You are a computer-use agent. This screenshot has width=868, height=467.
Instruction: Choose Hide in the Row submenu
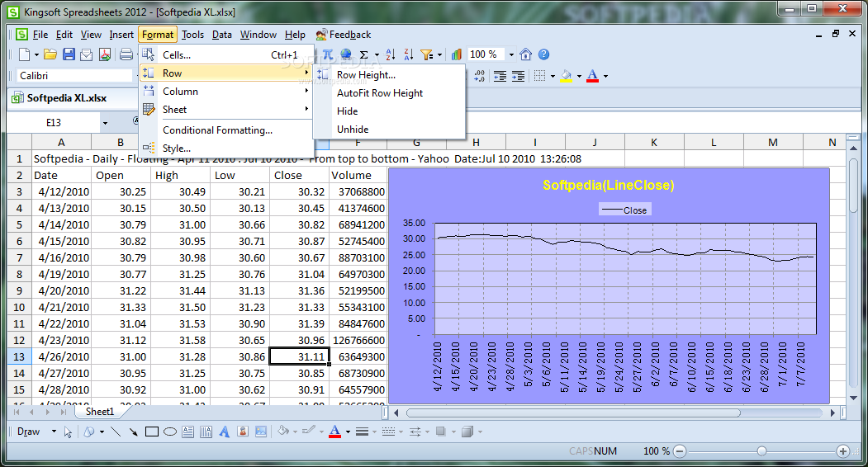click(x=389, y=111)
